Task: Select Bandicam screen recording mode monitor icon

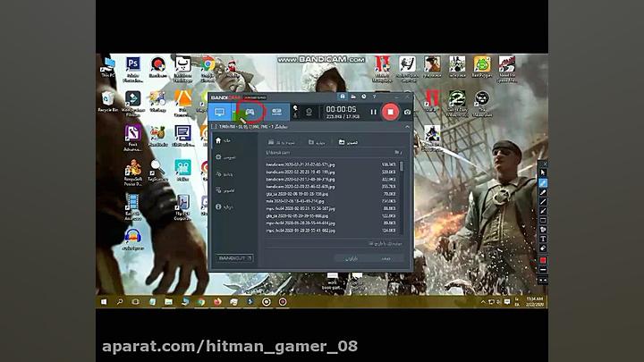Action: pyautogui.click(x=220, y=112)
